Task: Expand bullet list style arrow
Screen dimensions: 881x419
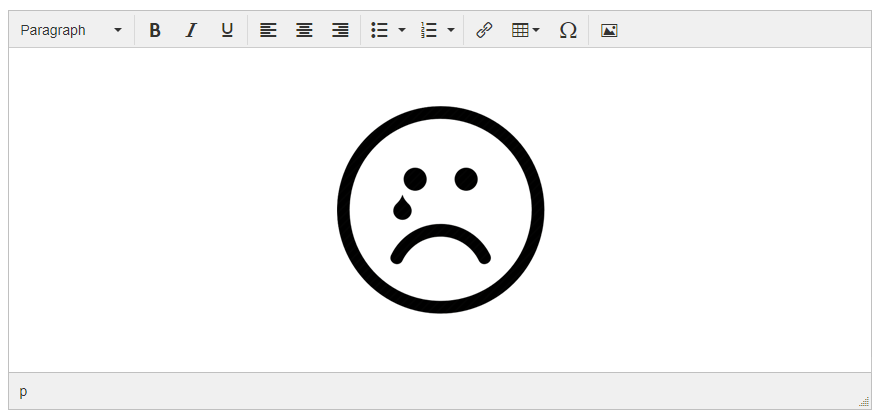Action: [x=402, y=30]
